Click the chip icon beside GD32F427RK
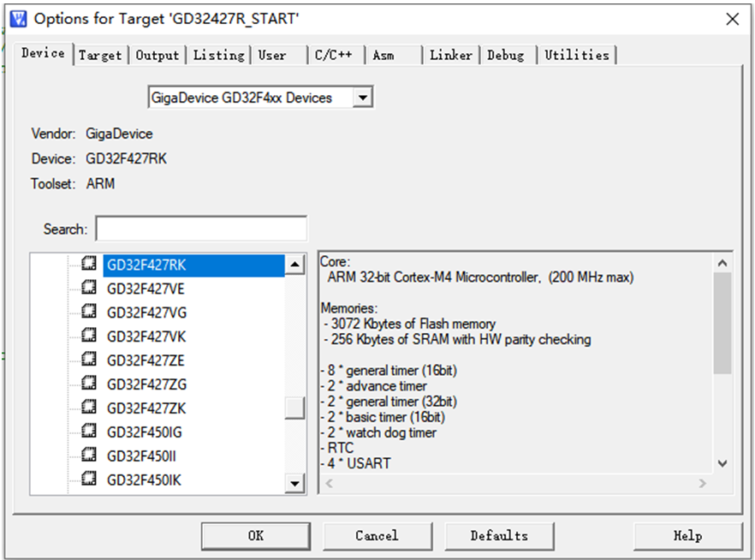755x560 pixels. (88, 265)
